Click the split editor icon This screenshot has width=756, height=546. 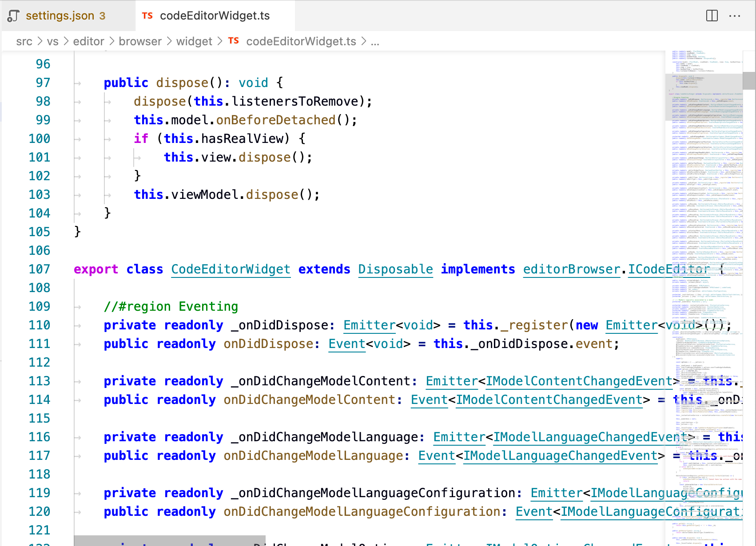(x=712, y=16)
